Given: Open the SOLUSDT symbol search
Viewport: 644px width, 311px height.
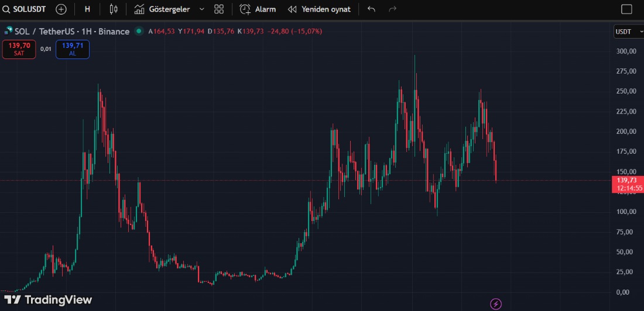Looking at the screenshot, I should pos(24,9).
